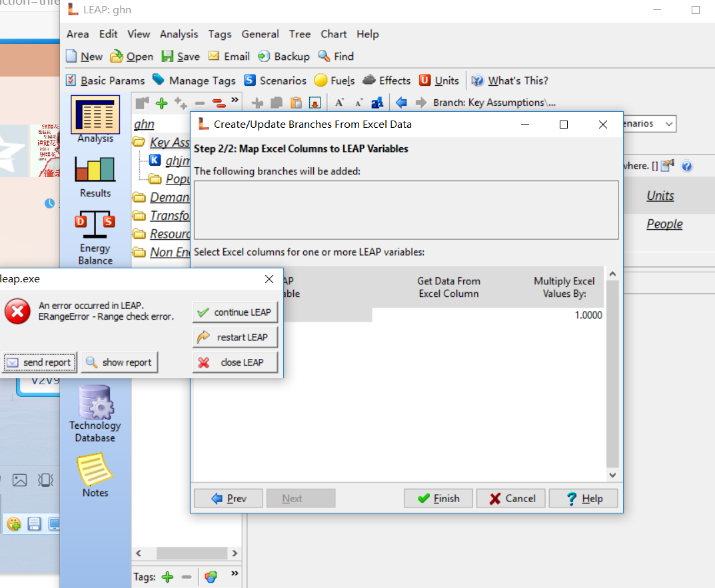Select ghn root tree node
Image resolution: width=715 pixels, height=588 pixels.
[144, 124]
